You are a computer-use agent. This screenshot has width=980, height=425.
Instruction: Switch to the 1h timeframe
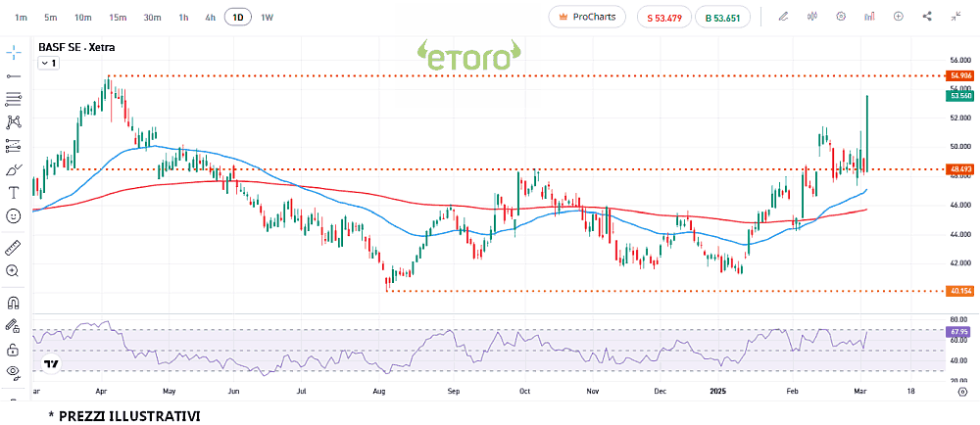tap(183, 18)
